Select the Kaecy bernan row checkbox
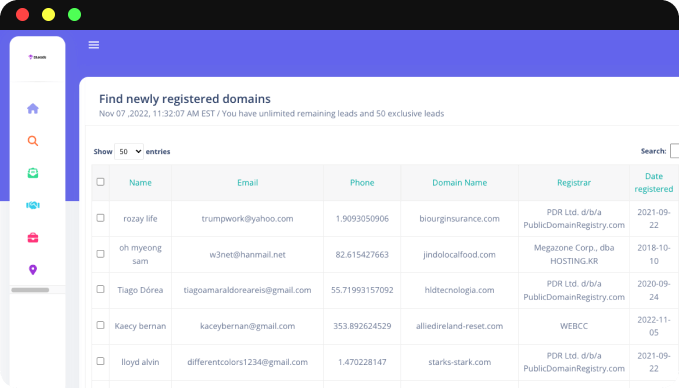The width and height of the screenshot is (679, 388). point(100,325)
